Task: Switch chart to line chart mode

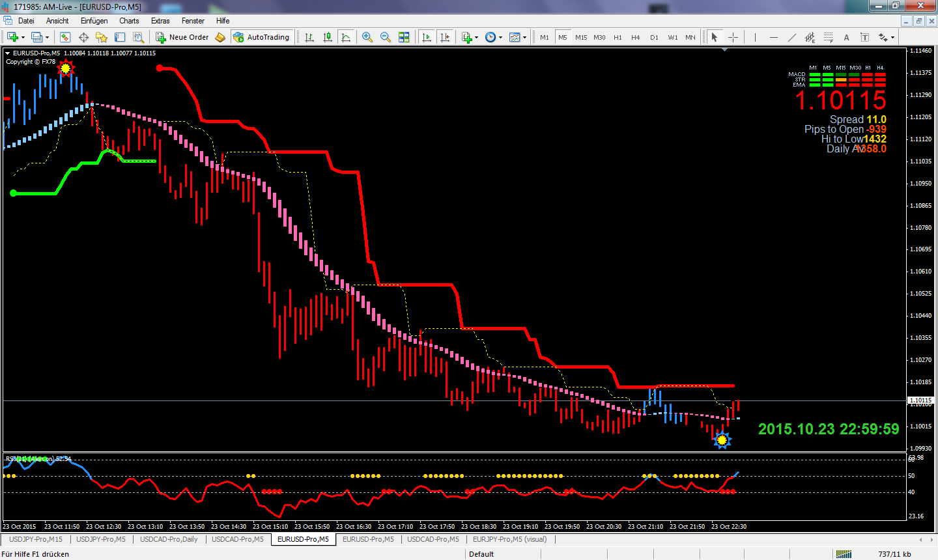Action: (x=346, y=37)
